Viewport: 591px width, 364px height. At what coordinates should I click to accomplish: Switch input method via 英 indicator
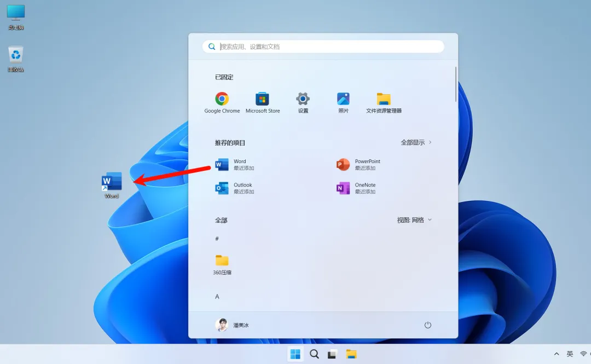pyautogui.click(x=570, y=354)
